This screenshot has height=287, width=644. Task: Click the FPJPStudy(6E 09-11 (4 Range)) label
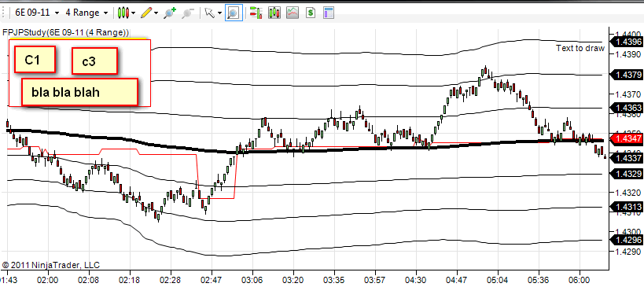66,32
